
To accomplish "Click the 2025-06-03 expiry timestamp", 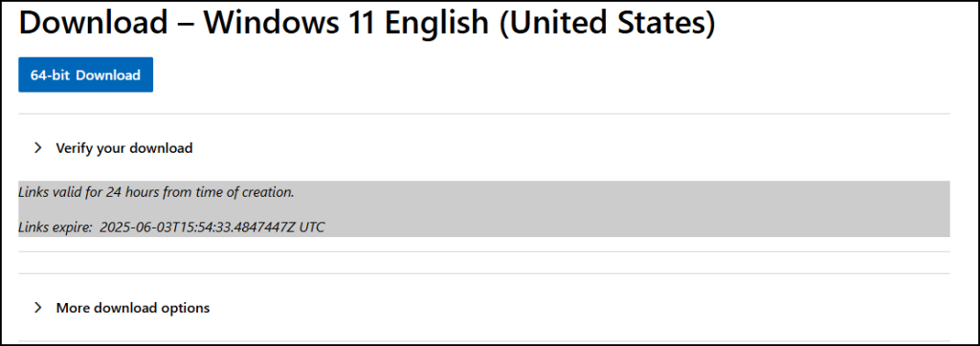I will (197, 227).
